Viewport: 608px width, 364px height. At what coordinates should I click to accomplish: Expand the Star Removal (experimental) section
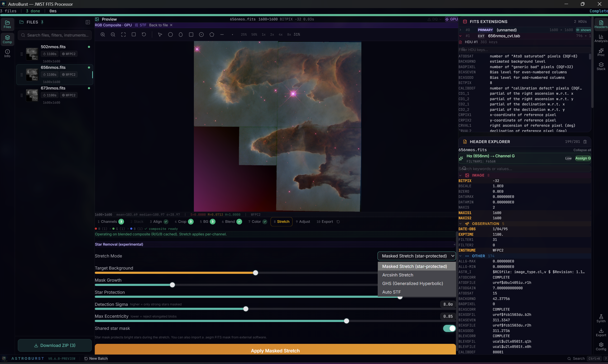(x=275, y=244)
